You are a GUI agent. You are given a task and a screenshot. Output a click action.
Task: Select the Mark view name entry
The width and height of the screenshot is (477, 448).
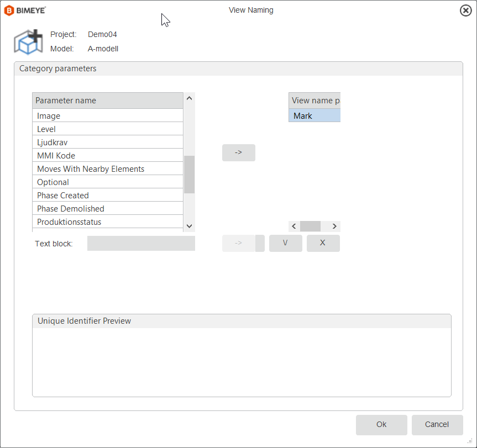[314, 116]
